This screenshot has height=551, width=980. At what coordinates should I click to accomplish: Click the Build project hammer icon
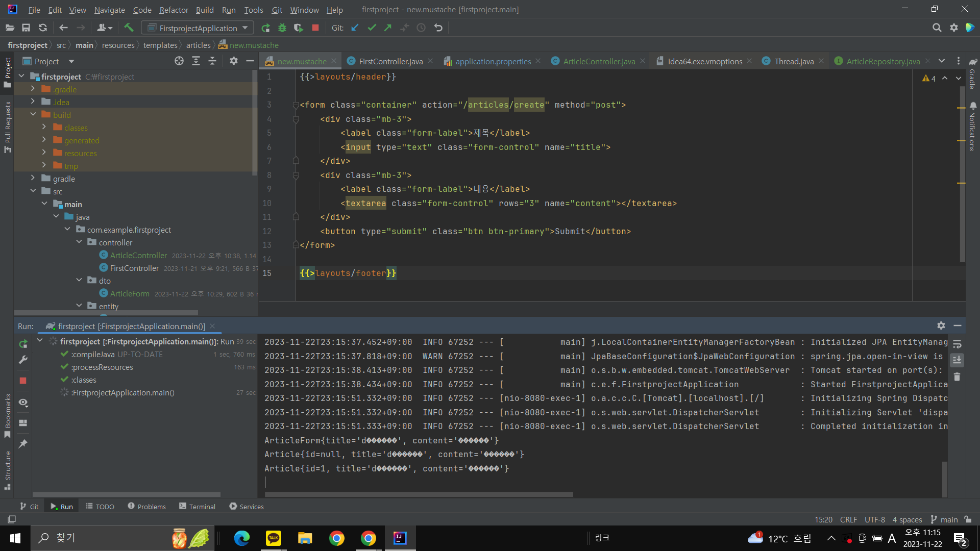(129, 28)
